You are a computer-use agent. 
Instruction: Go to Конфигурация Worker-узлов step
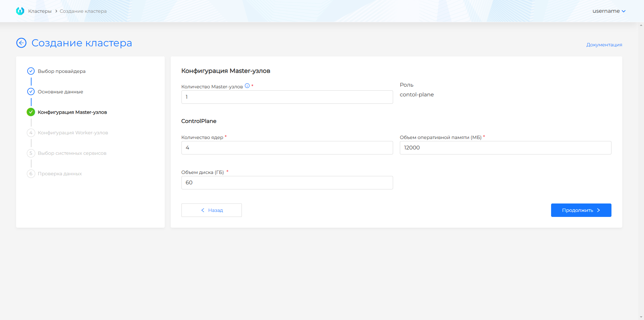point(73,133)
